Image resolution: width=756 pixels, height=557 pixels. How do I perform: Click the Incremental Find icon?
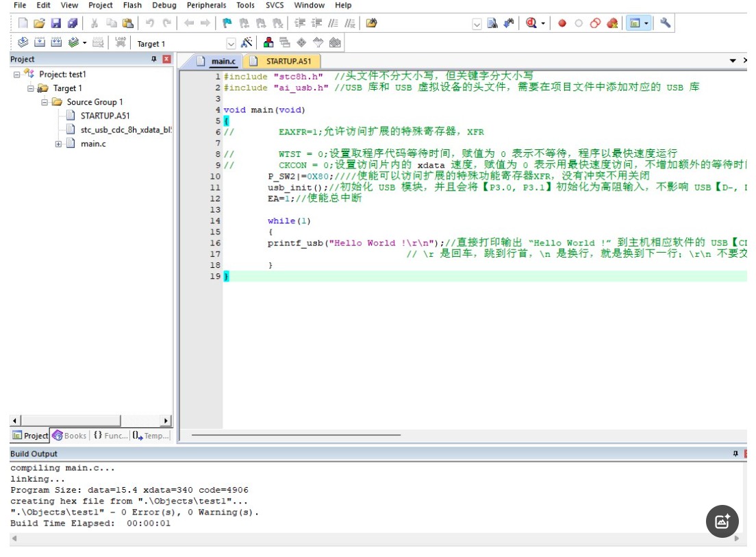point(509,23)
